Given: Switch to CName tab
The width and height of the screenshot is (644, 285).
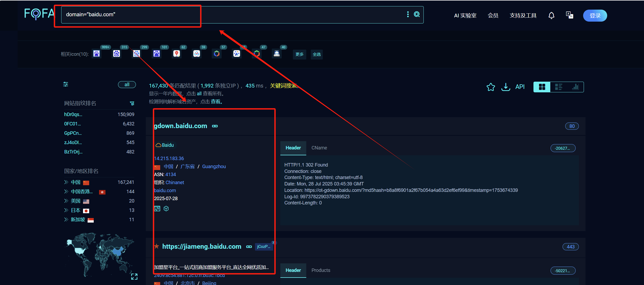Looking at the screenshot, I should click(x=319, y=148).
